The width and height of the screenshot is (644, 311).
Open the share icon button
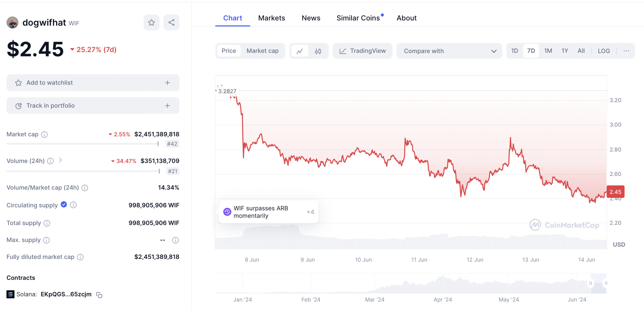click(x=171, y=23)
